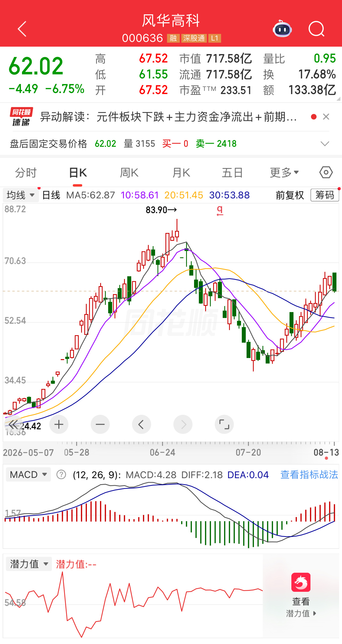Switch the 前复权 price adjustment mode
The image size is (342, 644).
click(x=290, y=195)
